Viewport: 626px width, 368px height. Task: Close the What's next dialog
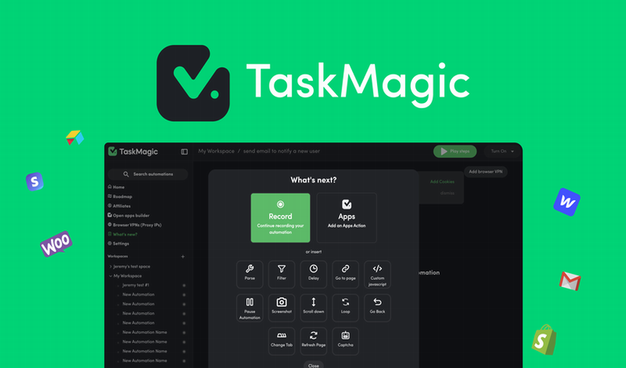313,365
